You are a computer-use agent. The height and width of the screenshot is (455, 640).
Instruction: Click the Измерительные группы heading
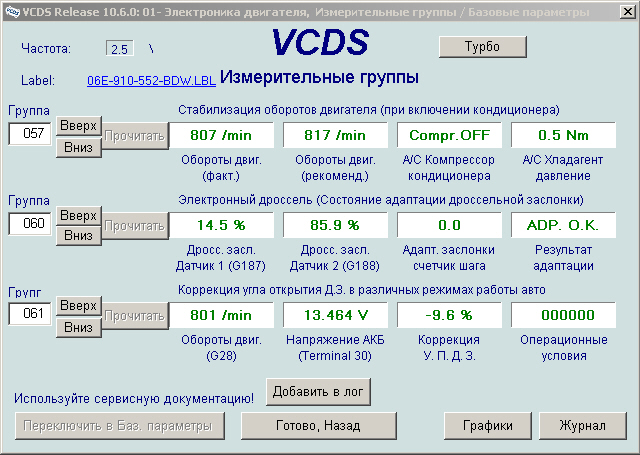coord(319,77)
